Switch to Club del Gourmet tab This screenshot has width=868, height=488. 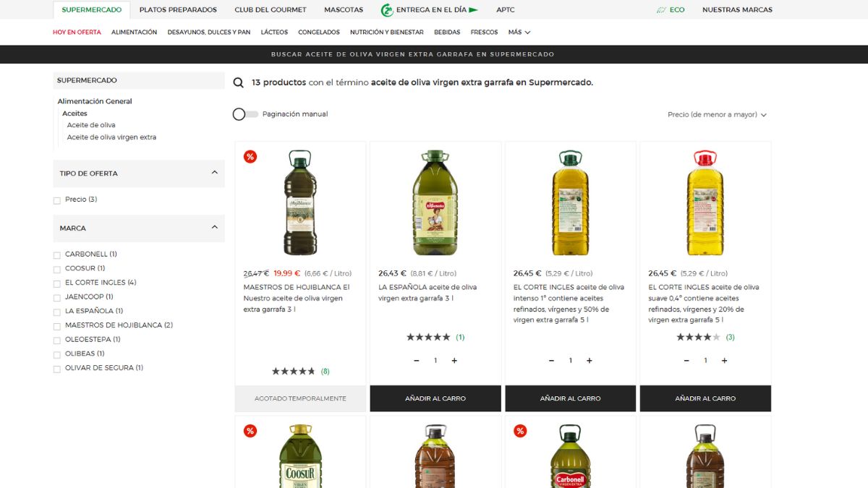point(271,10)
